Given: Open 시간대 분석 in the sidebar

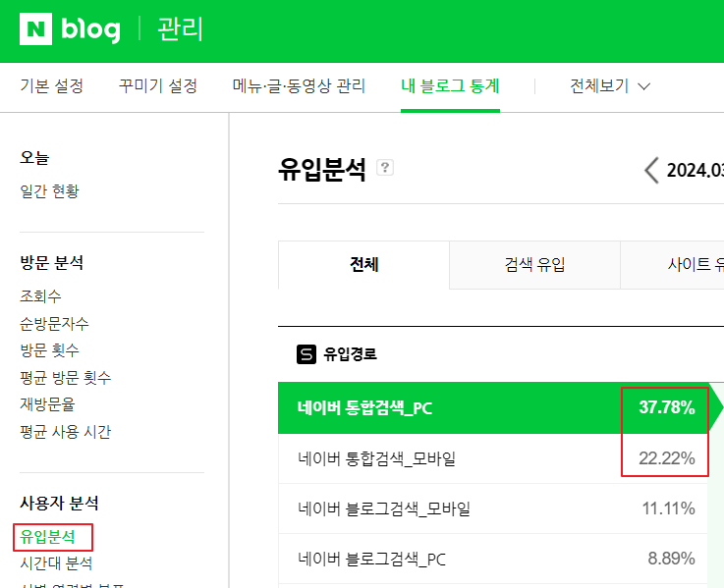Looking at the screenshot, I should pyautogui.click(x=56, y=563).
